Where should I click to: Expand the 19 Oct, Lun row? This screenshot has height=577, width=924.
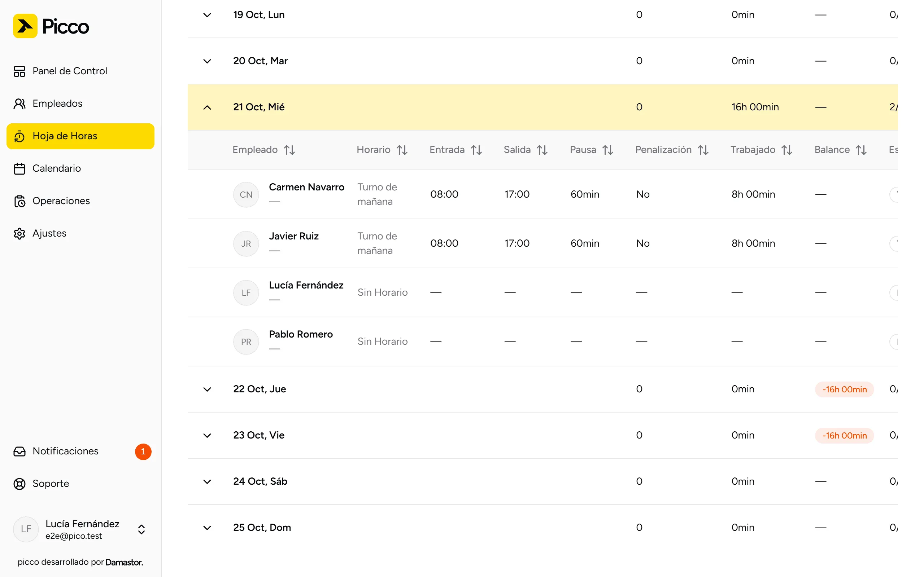coord(207,15)
